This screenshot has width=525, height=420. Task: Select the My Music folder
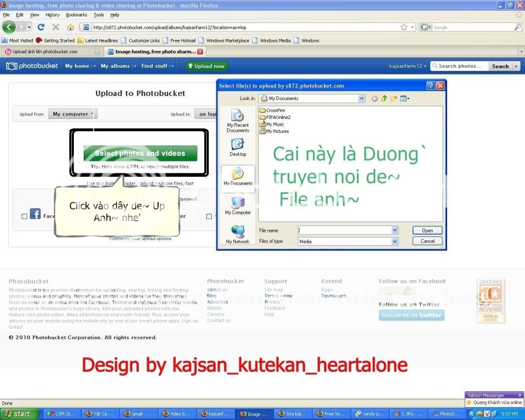[272, 124]
